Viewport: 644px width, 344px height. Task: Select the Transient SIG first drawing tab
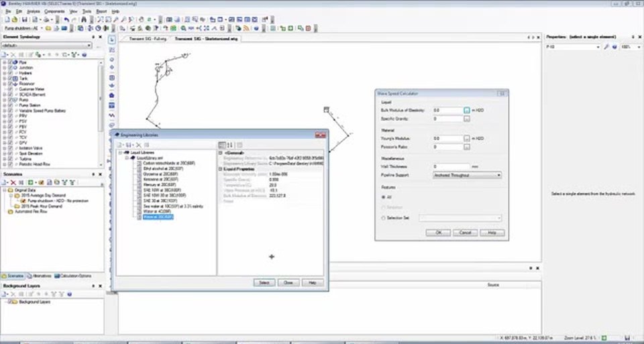click(148, 39)
